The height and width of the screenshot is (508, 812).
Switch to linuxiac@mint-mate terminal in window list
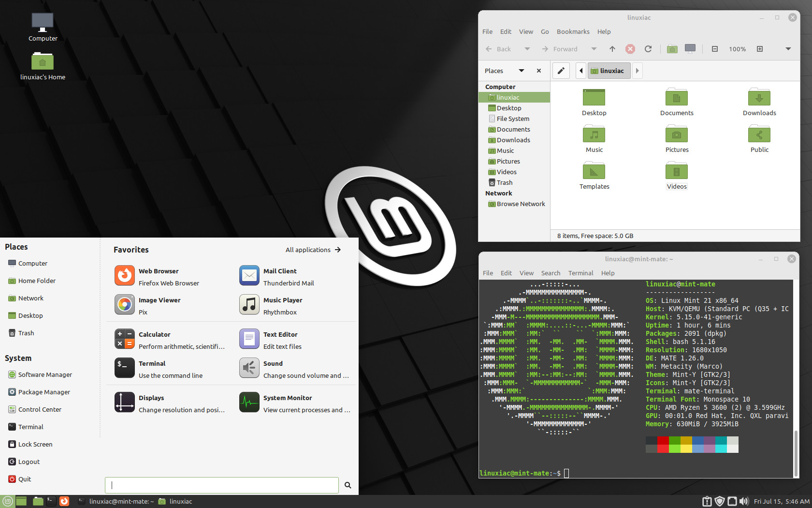pyautogui.click(x=116, y=501)
